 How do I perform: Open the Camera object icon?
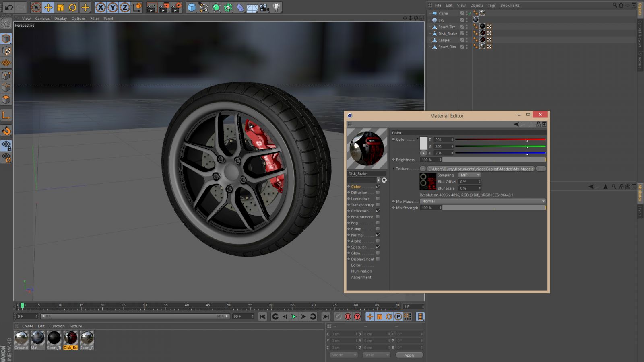[264, 7]
